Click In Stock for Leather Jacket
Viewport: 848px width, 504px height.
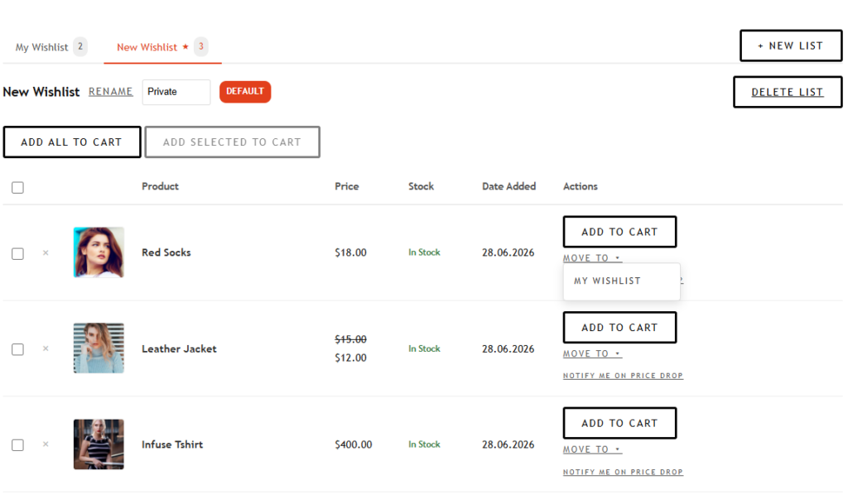(425, 348)
